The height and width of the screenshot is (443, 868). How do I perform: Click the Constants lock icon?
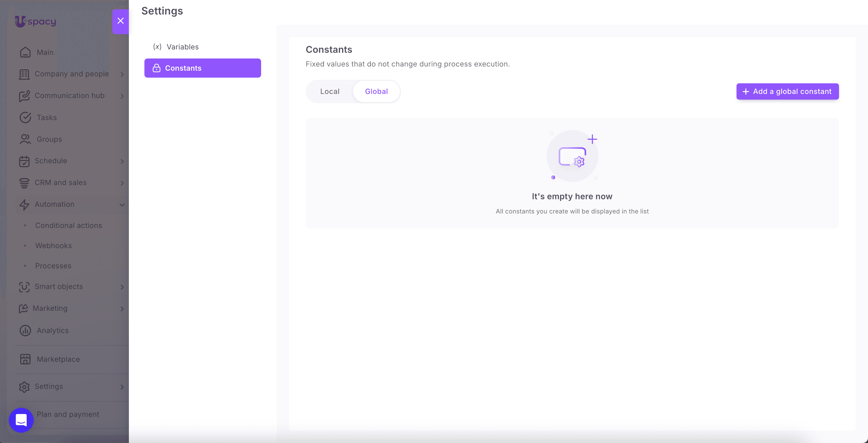[157, 68]
